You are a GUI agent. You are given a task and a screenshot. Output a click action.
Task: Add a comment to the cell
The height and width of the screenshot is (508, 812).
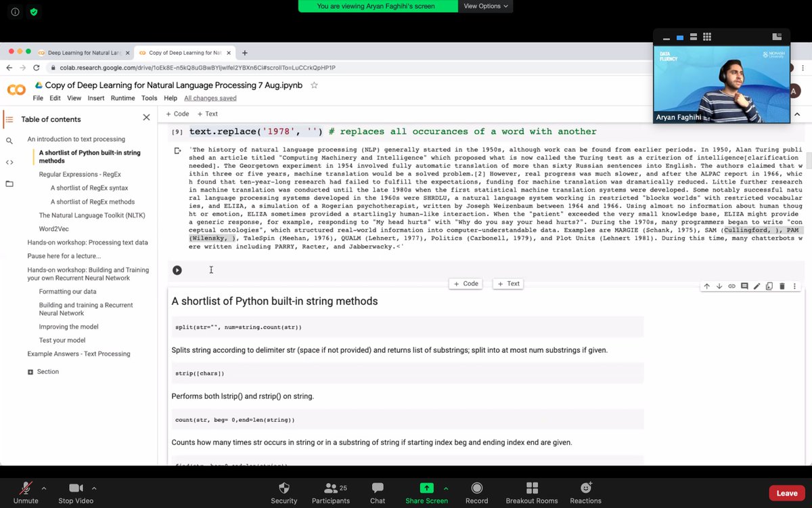point(744,286)
